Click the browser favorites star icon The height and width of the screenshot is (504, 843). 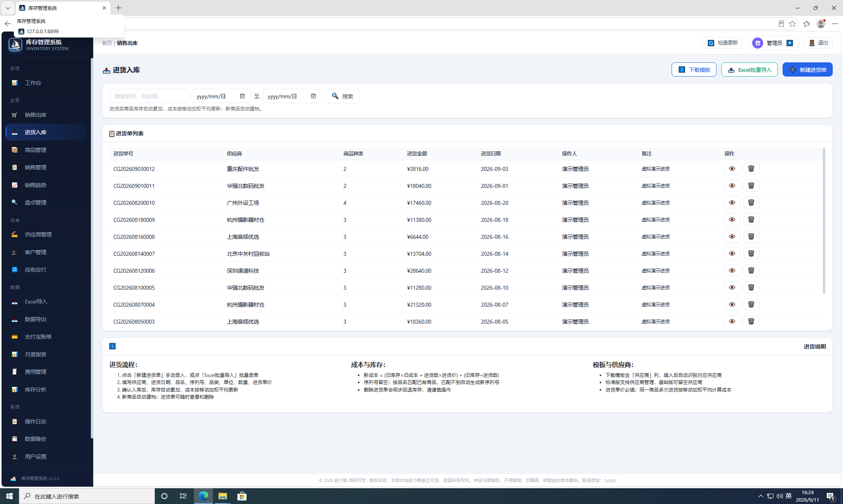(x=792, y=24)
